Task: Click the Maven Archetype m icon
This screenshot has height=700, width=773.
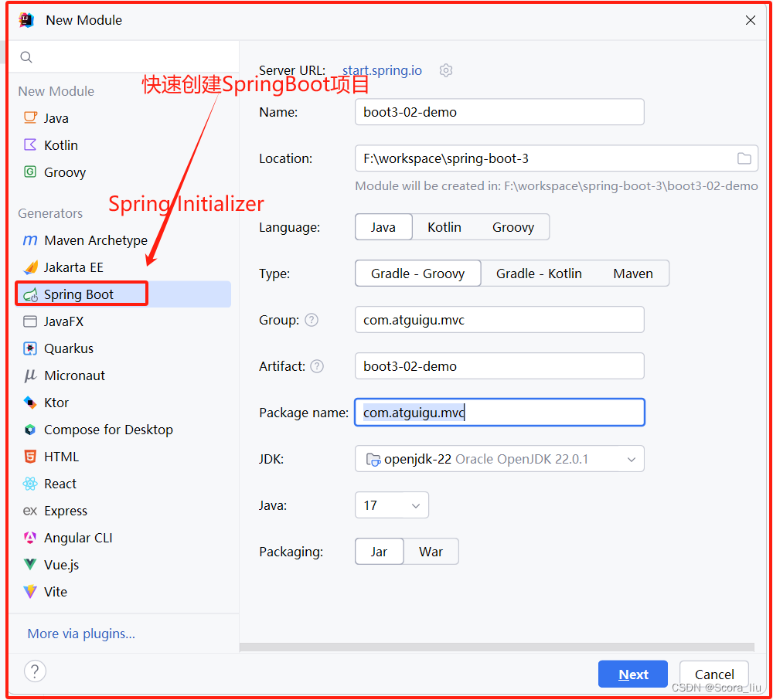Action: (30, 240)
